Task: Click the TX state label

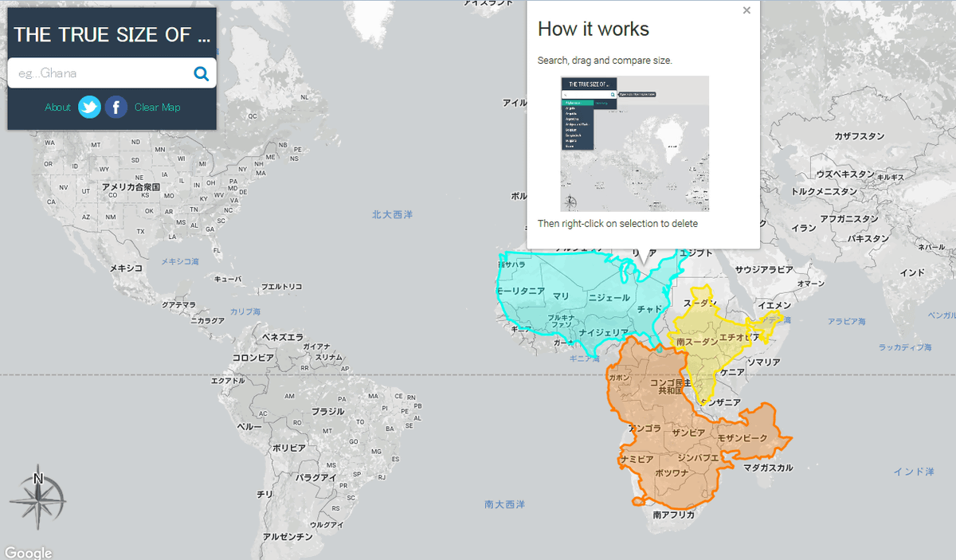Action: point(141,231)
